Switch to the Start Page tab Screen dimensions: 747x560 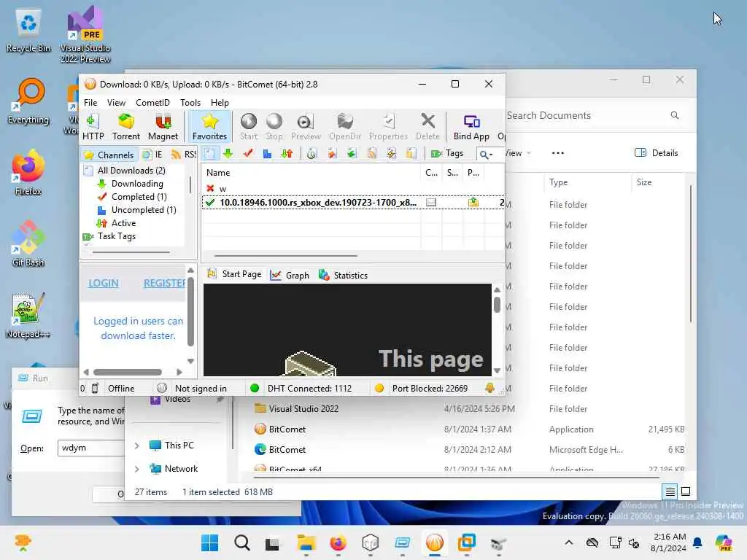(x=234, y=275)
